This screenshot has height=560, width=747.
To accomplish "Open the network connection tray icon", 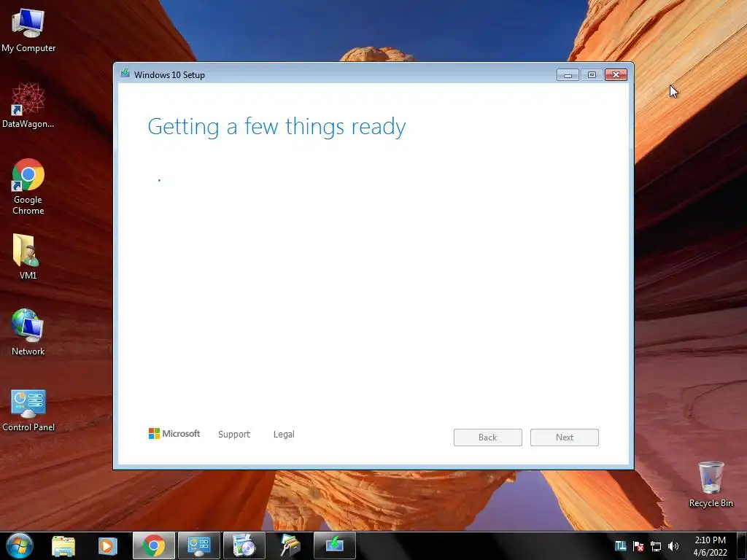I will (656, 546).
